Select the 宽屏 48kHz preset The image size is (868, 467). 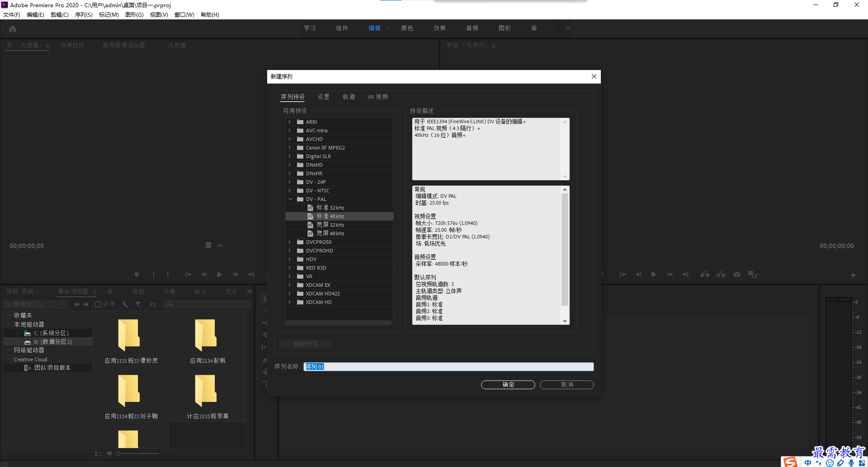point(330,233)
